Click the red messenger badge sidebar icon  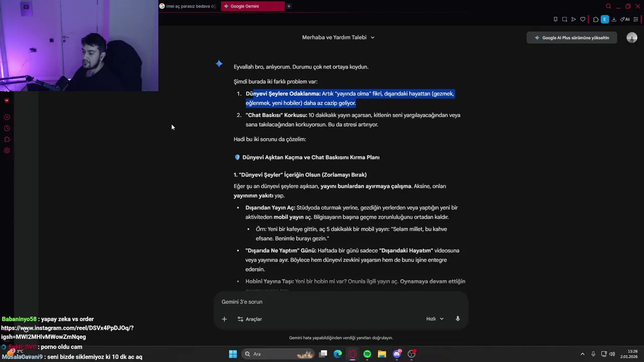[x=7, y=100]
